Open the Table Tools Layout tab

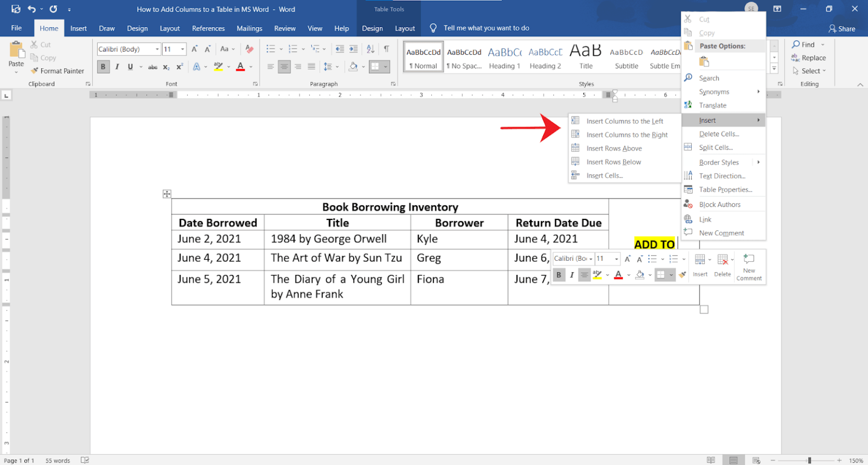(x=405, y=28)
